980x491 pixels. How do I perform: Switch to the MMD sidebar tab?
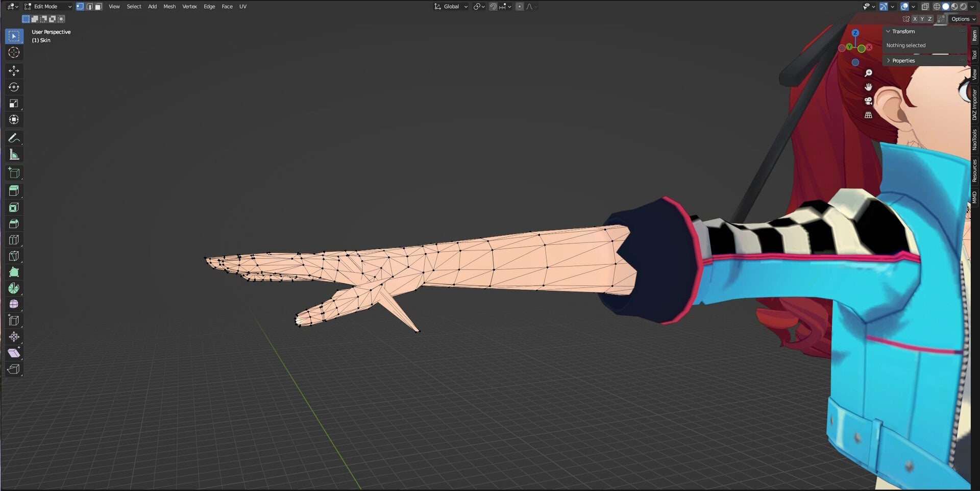point(974,198)
